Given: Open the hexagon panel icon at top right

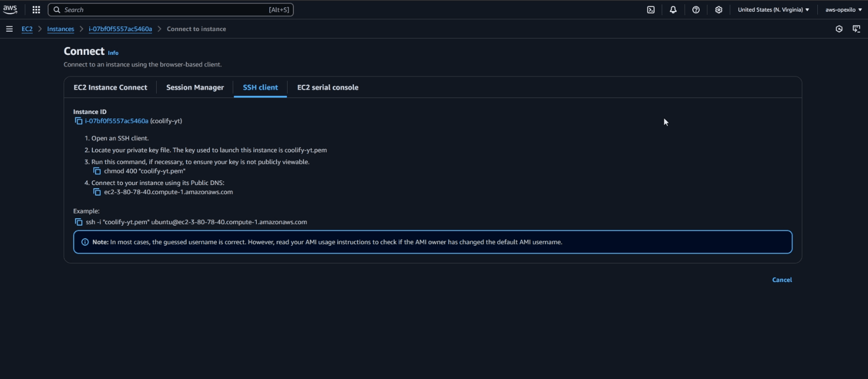Looking at the screenshot, I should coord(839,29).
